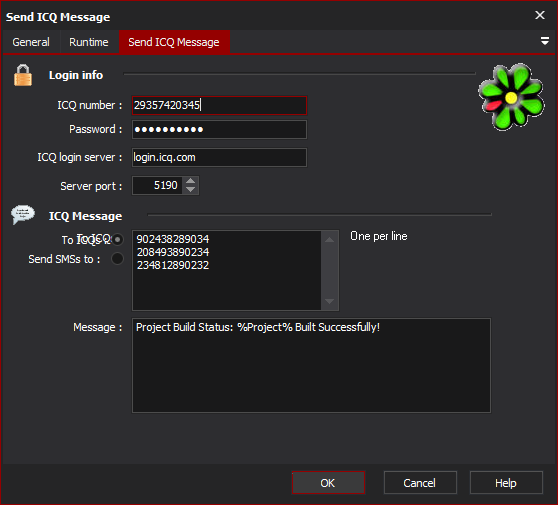The width and height of the screenshot is (558, 505).
Task: Click recipient number 234812890232
Action: tap(173, 265)
